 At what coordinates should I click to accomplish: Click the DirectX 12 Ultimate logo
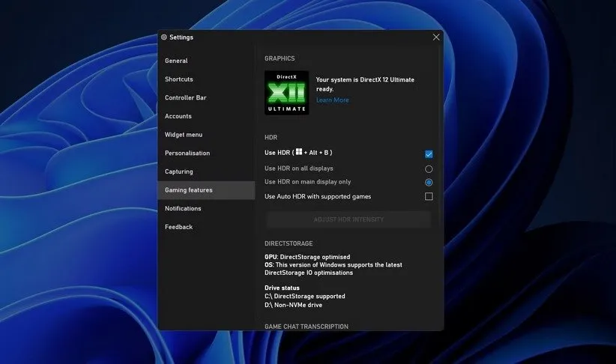pyautogui.click(x=286, y=93)
